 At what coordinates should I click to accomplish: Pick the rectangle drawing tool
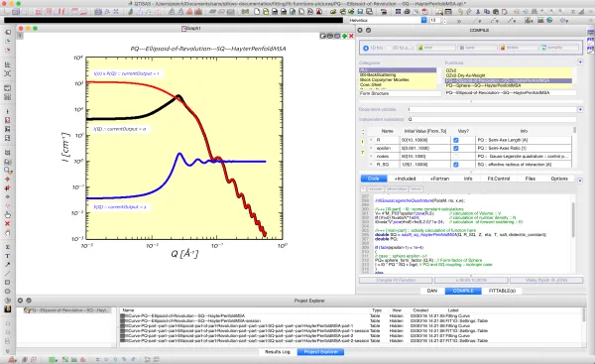click(x=7, y=283)
